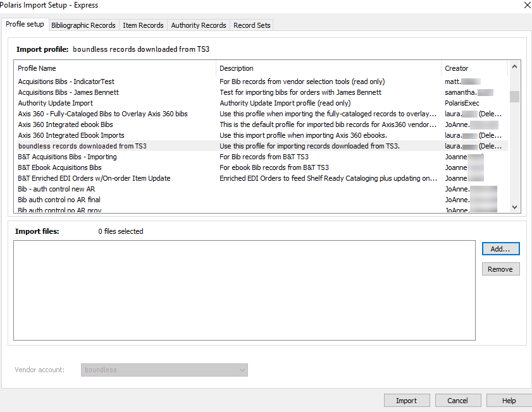
Task: Select Axis 360 Integrated Ebook Imports profile
Action: tap(71, 135)
